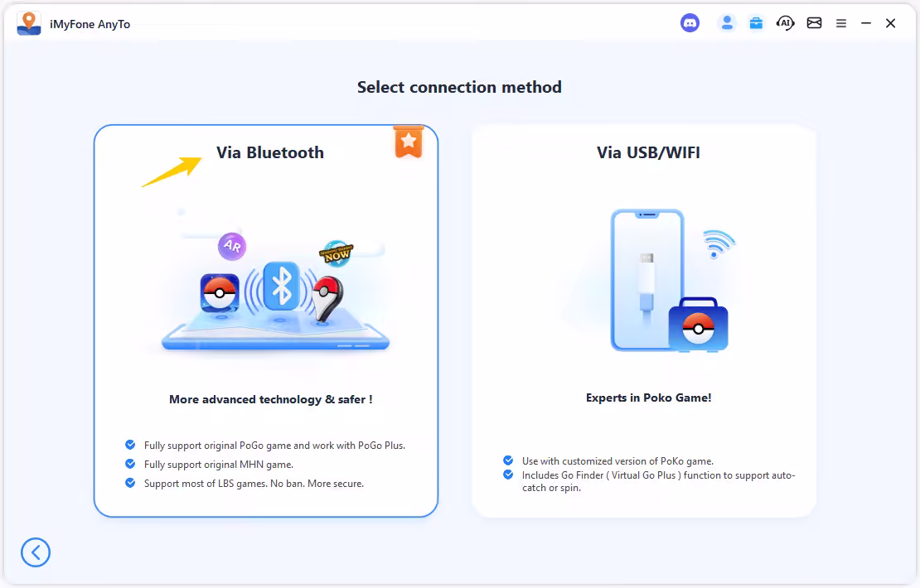Screen dimensions: 920x588
Task: Open the hamburger menu
Action: [x=840, y=22]
